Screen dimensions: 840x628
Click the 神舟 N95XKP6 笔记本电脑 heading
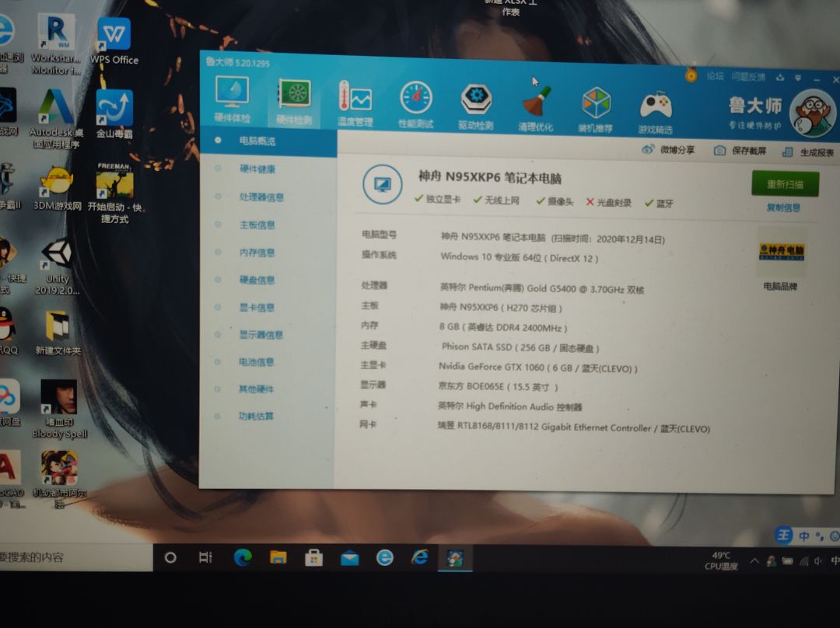[490, 177]
